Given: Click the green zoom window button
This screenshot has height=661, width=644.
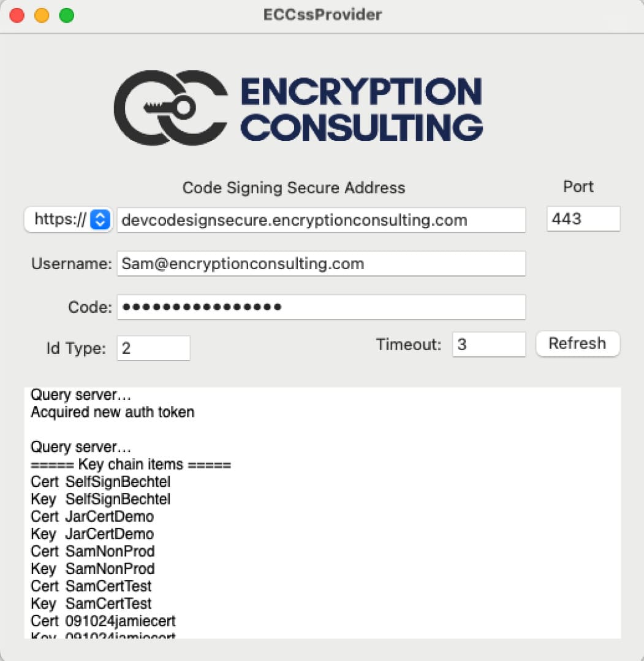Looking at the screenshot, I should coord(67,15).
